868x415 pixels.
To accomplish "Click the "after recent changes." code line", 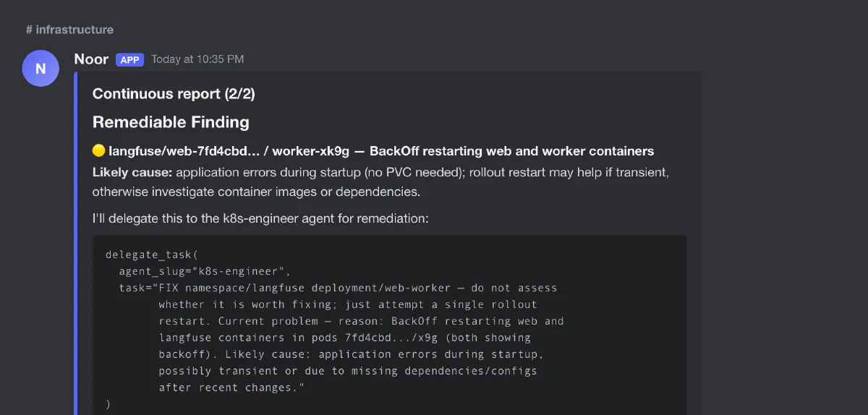I will [231, 388].
